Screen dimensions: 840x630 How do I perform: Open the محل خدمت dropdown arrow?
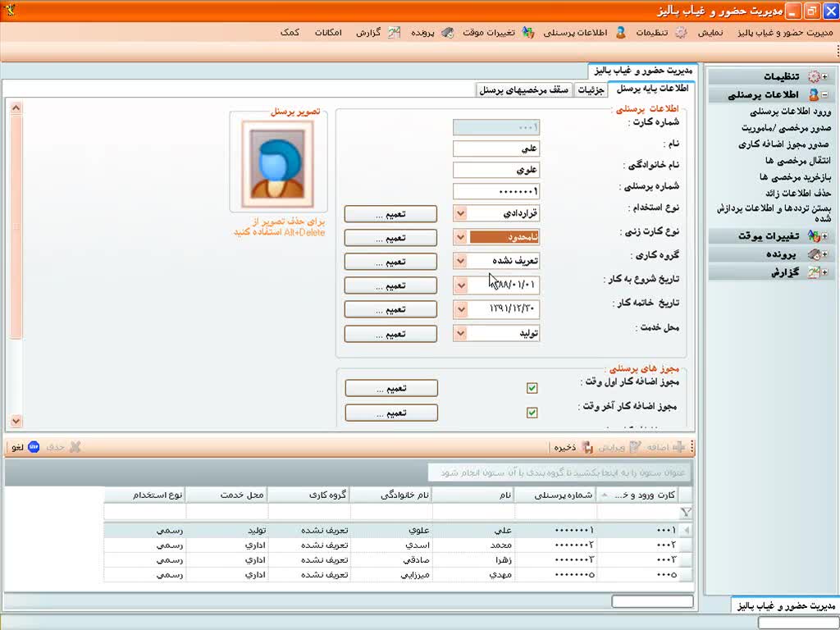click(x=460, y=334)
